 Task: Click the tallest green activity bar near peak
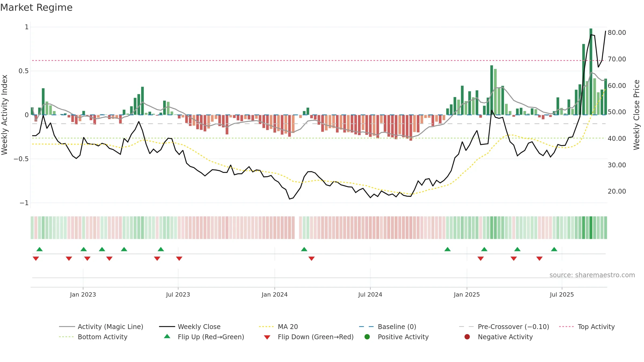click(591, 72)
